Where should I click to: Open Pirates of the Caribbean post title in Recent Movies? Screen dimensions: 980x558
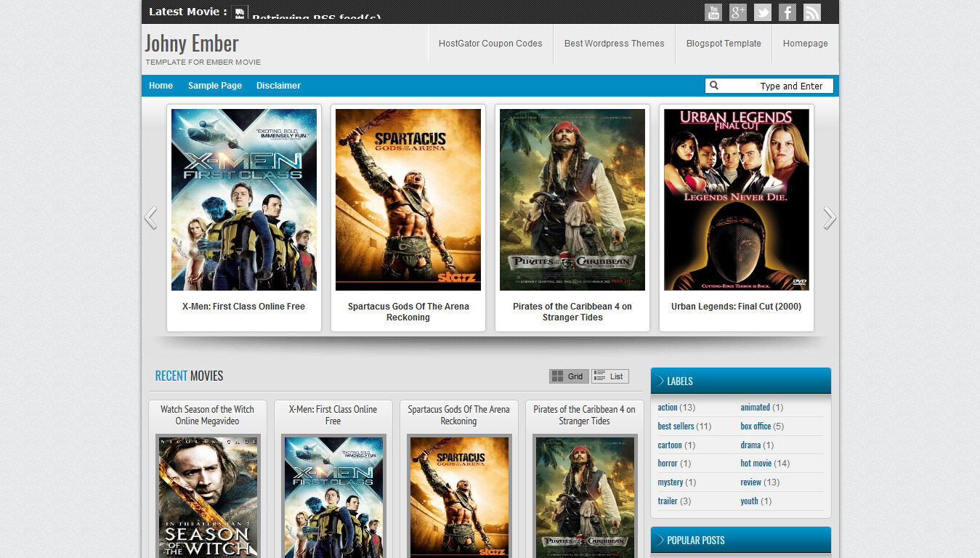click(x=585, y=415)
